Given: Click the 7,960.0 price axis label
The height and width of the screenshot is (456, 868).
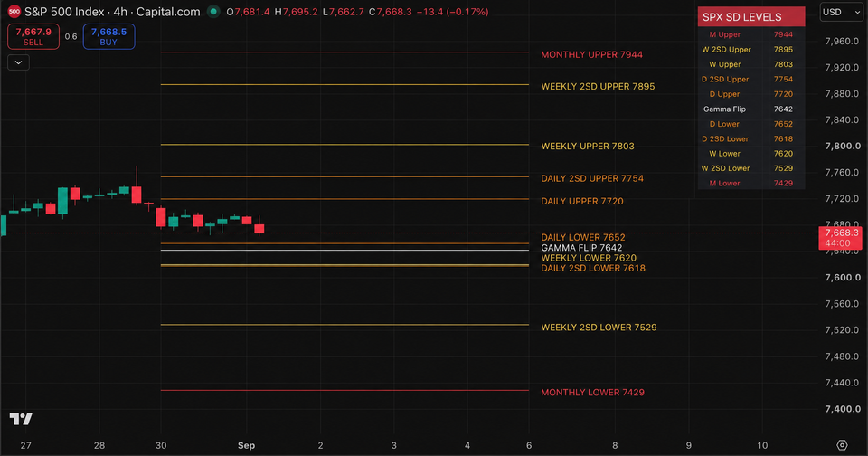Looking at the screenshot, I should click(x=843, y=41).
